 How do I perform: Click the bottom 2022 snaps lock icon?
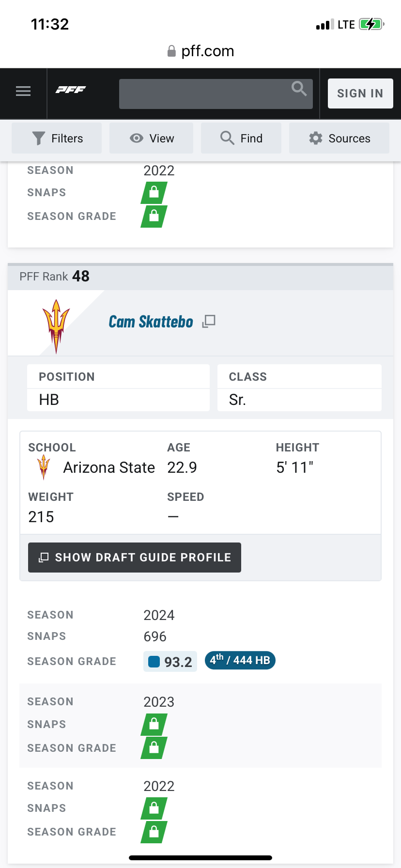coord(154,808)
